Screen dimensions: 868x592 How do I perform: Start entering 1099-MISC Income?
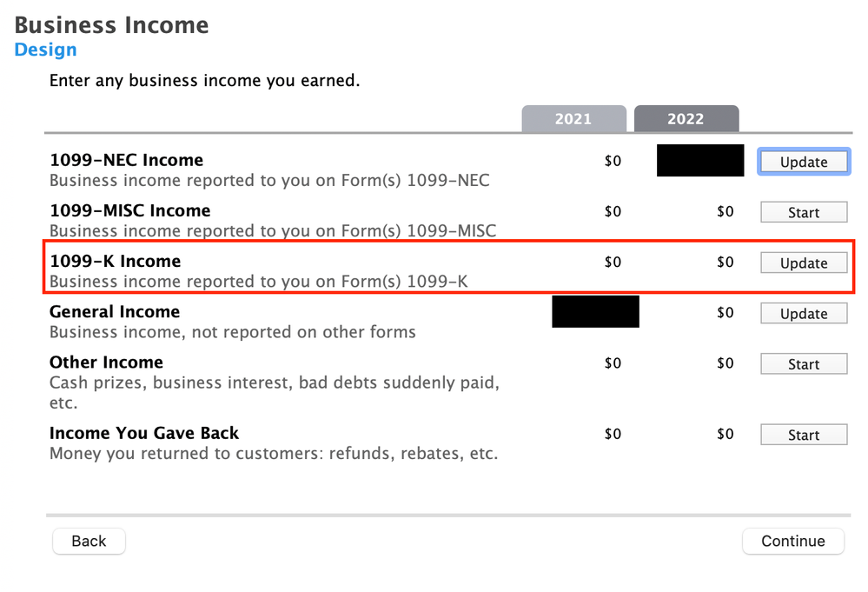click(803, 212)
